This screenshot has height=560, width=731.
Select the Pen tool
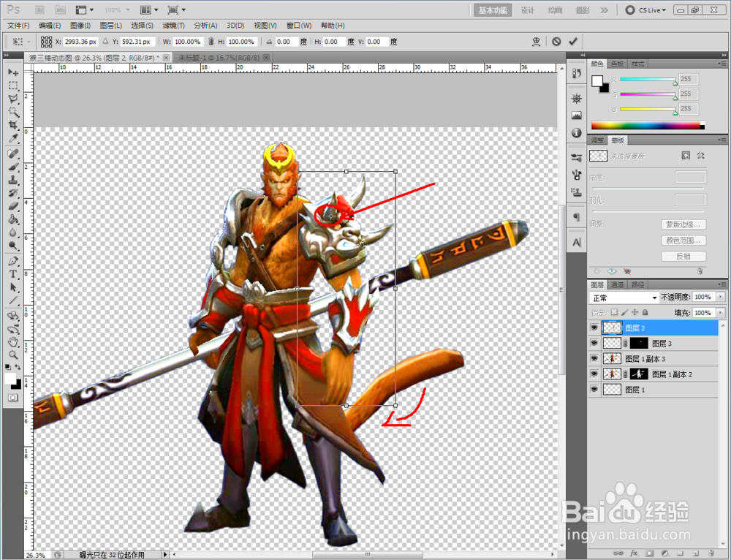click(x=13, y=261)
